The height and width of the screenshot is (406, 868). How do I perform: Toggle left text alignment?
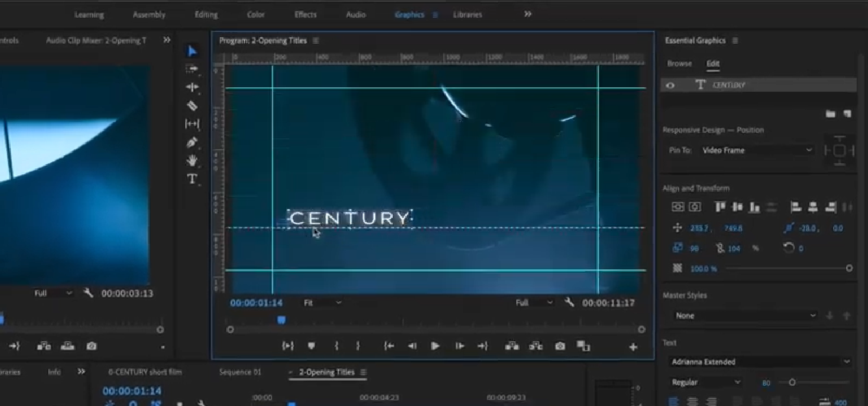pyautogui.click(x=674, y=401)
